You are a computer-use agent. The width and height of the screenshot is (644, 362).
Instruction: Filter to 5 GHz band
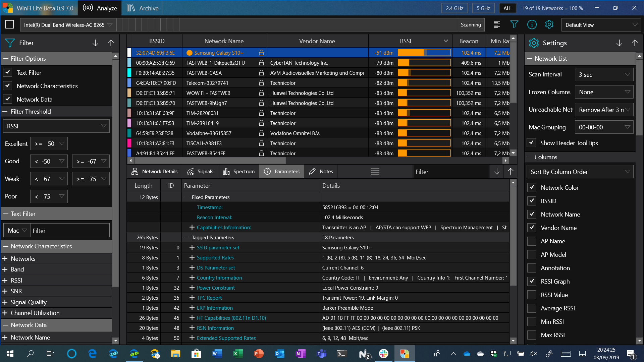pos(483,8)
